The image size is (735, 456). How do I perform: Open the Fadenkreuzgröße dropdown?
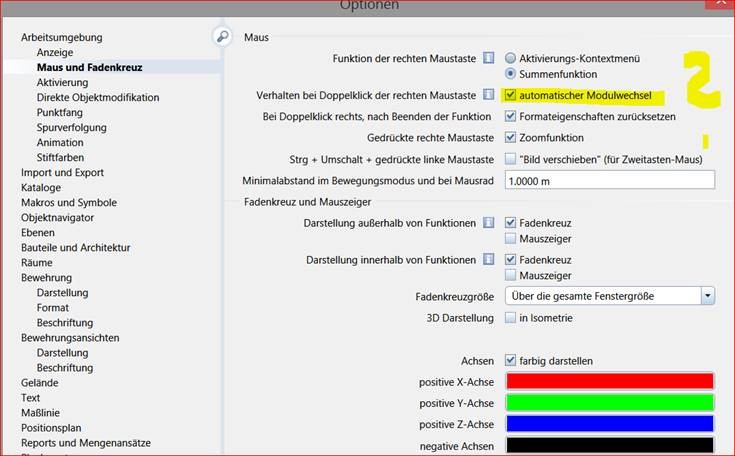point(709,295)
